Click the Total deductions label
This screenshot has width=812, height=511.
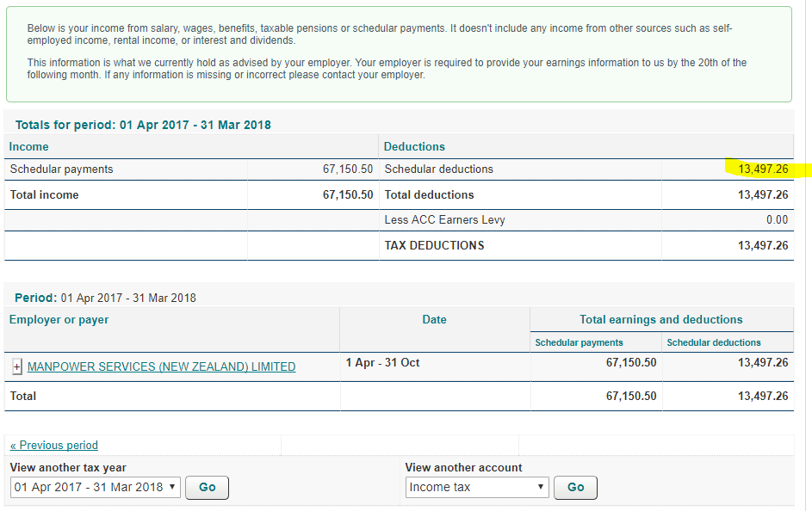(429, 195)
